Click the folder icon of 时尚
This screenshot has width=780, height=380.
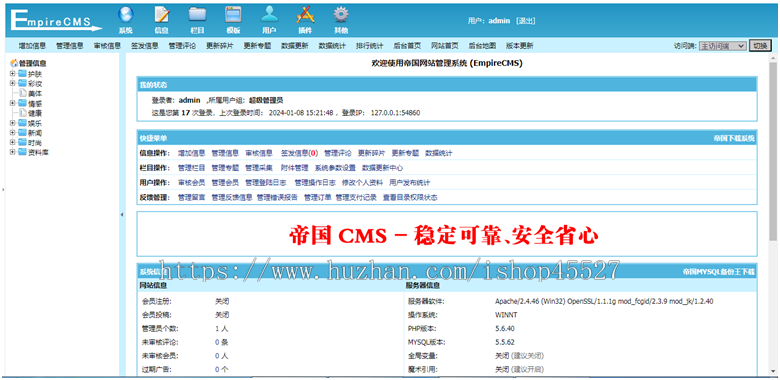pyautogui.click(x=22, y=142)
